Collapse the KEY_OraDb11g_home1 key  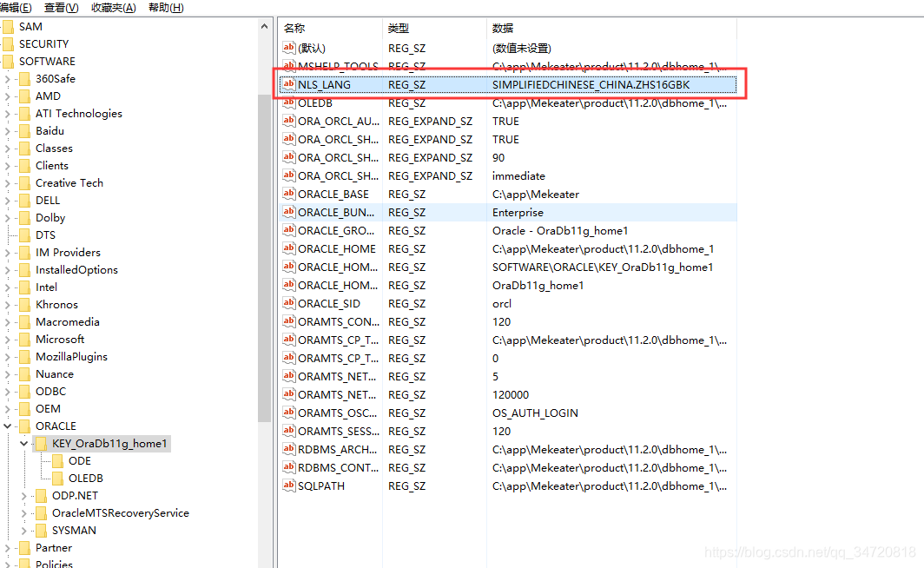click(23, 444)
